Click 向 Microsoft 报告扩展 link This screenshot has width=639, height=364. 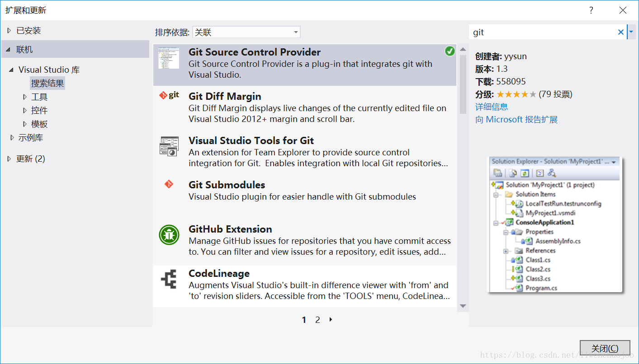[516, 119]
